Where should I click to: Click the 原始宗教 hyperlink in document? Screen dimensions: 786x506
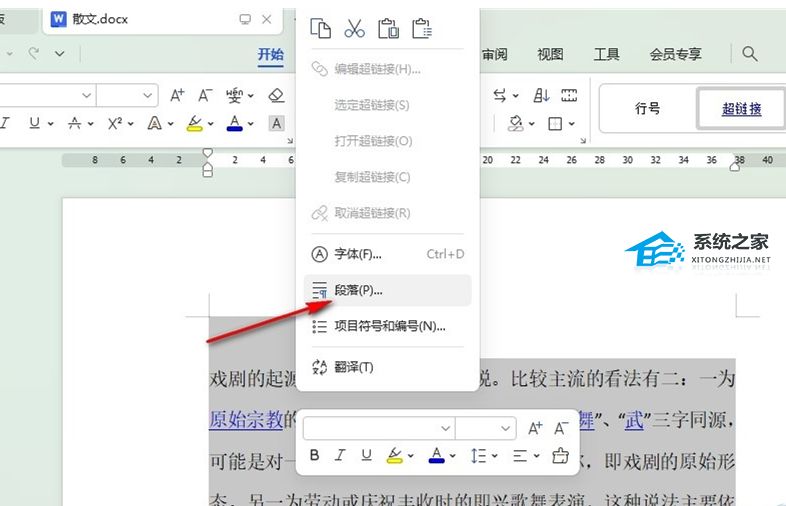(x=246, y=420)
